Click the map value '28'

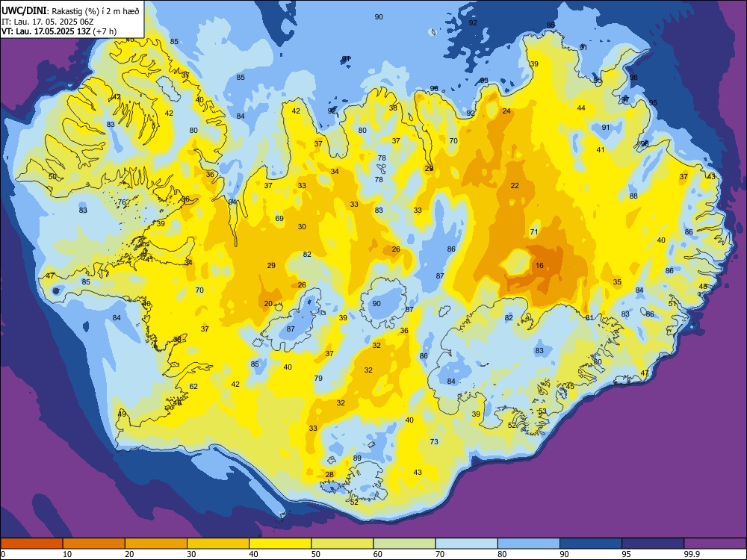tap(329, 475)
